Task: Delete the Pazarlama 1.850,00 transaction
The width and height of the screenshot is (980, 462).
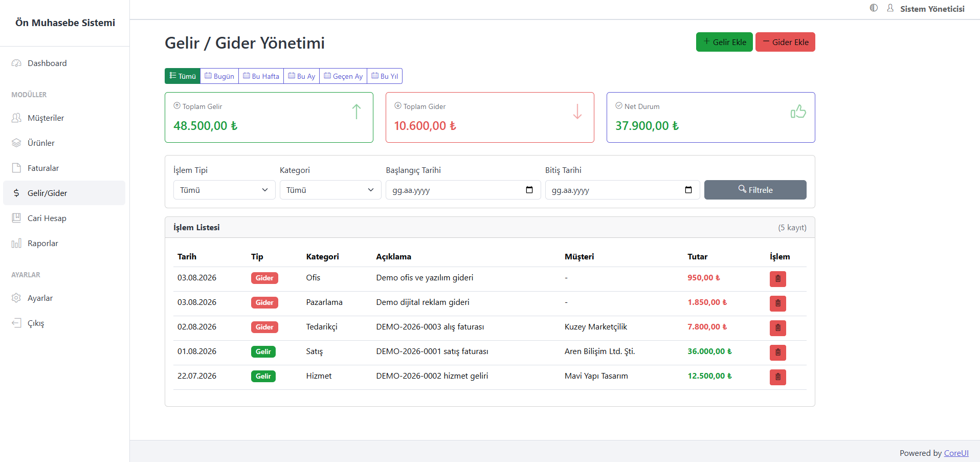Action: (x=777, y=303)
